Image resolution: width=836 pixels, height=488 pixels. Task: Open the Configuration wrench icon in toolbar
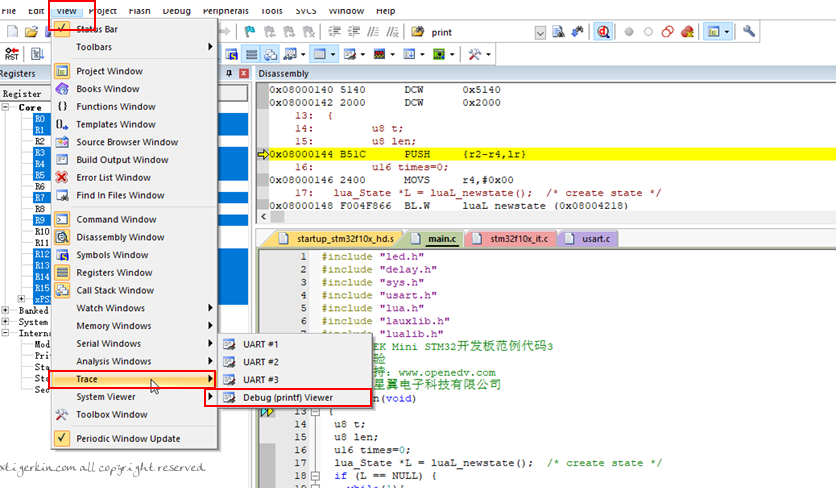pos(749,31)
